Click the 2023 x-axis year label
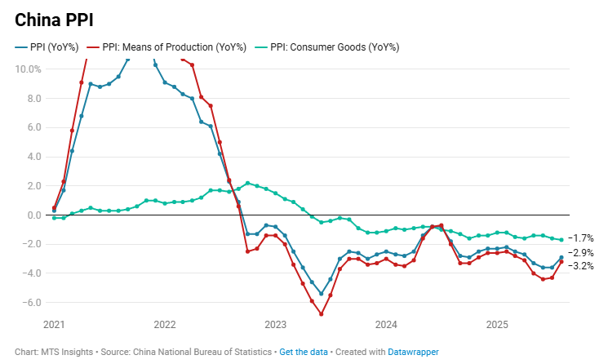This screenshot has height=364, width=608. tap(275, 325)
